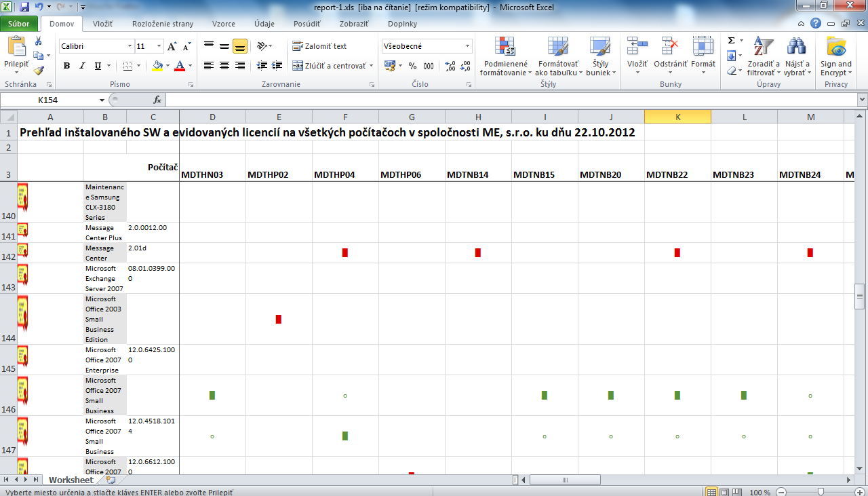Open the Zarovnanie group dialog launcher
The image size is (868, 496).
tap(372, 85)
